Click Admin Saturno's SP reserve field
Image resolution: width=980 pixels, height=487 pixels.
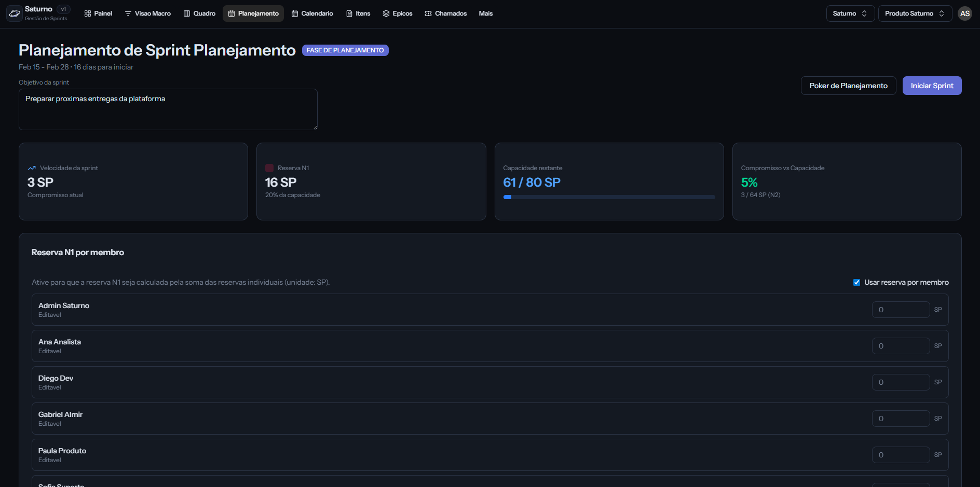(x=901, y=310)
